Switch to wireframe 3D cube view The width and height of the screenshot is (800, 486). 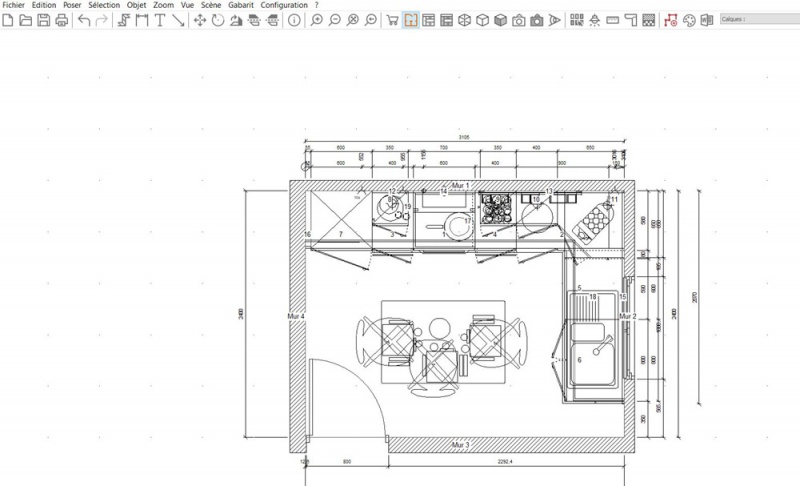(465, 20)
